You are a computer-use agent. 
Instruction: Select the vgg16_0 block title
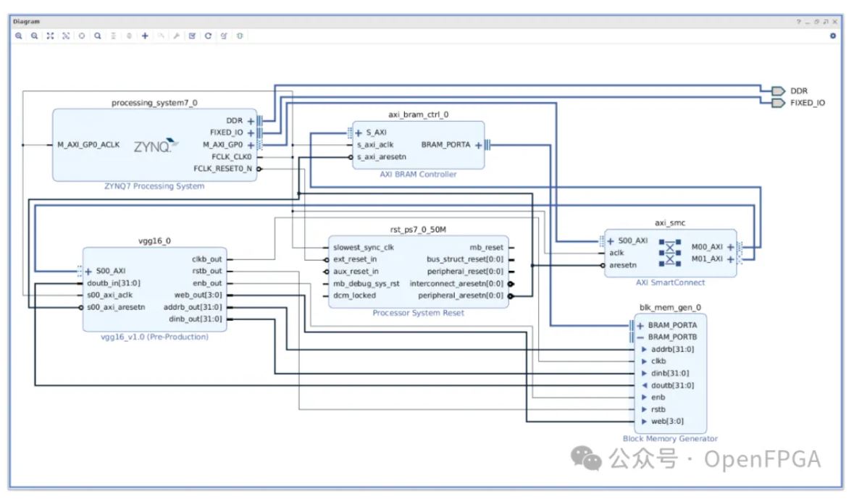(154, 241)
